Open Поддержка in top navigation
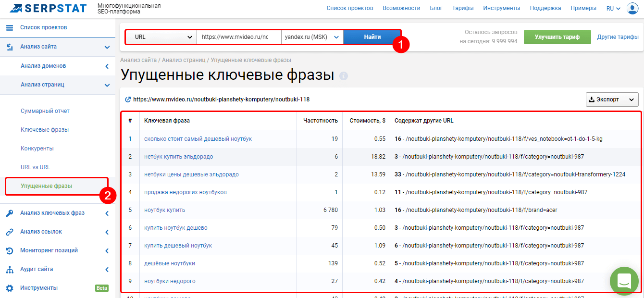This screenshot has height=298, width=644. tap(545, 8)
